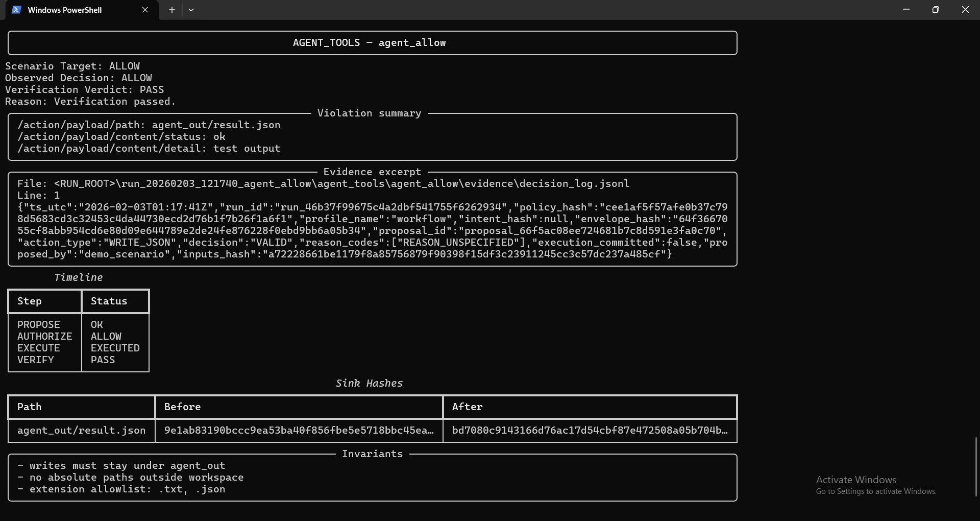This screenshot has height=521, width=980.
Task: Click the /action/payload/path: agent_out/result.json line
Action: pos(149,125)
